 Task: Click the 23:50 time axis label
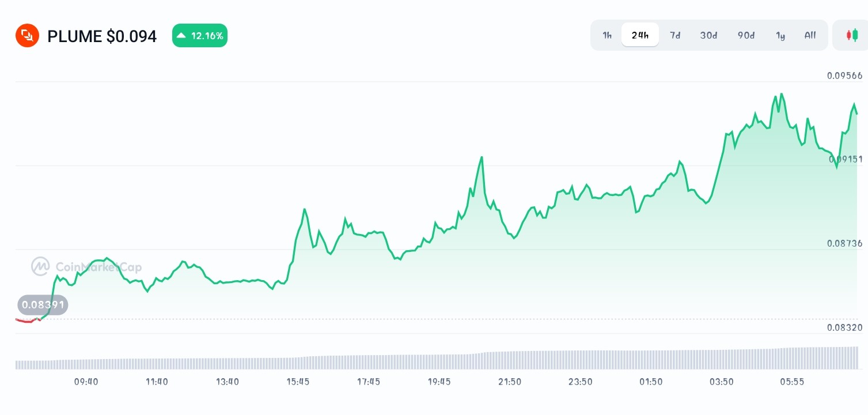coord(580,382)
